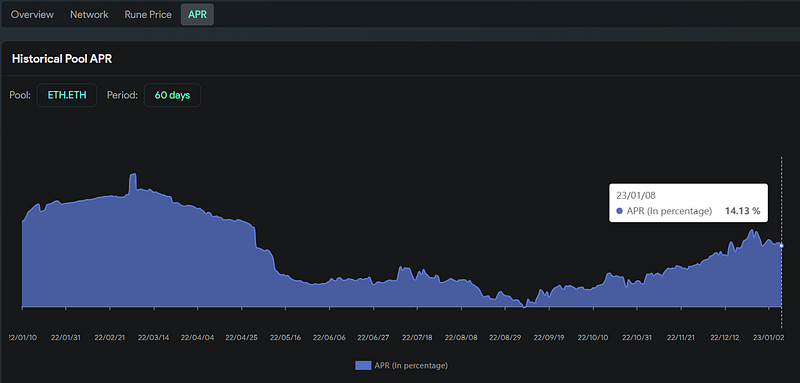Image resolution: width=800 pixels, height=383 pixels.
Task: Click the 22/05/16 axis date label
Action: (x=286, y=338)
